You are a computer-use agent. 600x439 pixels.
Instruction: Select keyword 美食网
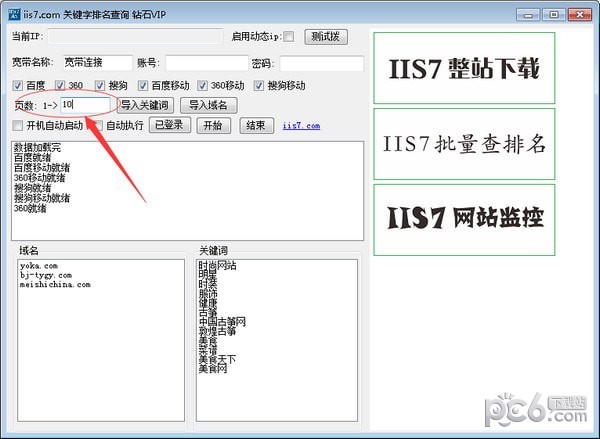tap(213, 369)
